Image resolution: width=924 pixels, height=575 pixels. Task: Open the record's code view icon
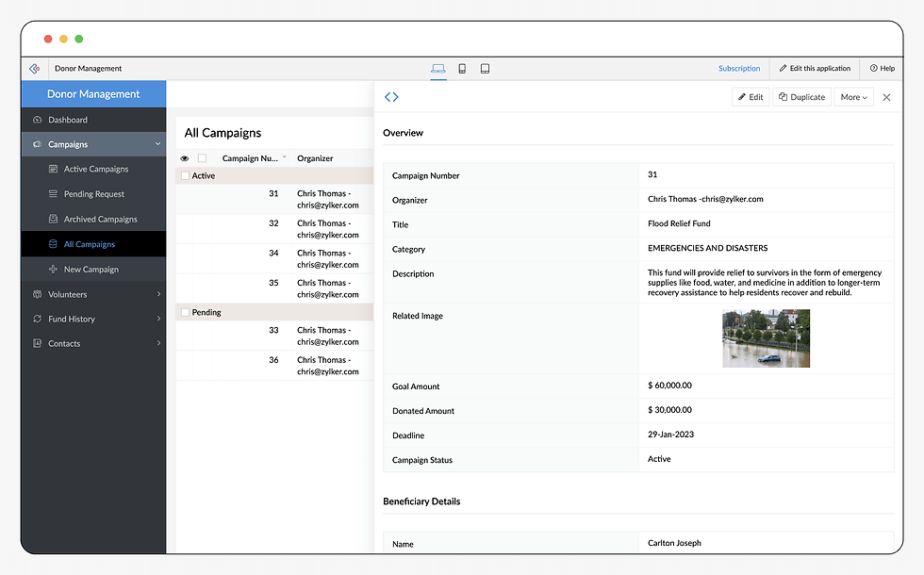pyautogui.click(x=392, y=97)
